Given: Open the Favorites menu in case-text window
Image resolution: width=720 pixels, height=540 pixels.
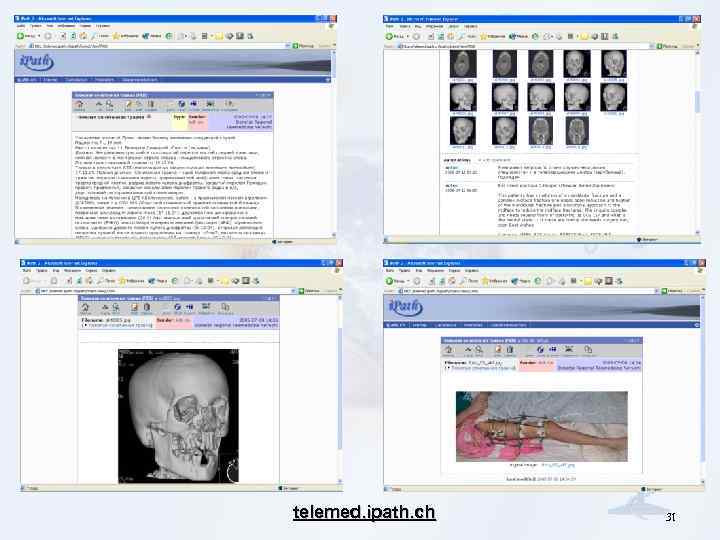Looking at the screenshot, I should 66,26.
